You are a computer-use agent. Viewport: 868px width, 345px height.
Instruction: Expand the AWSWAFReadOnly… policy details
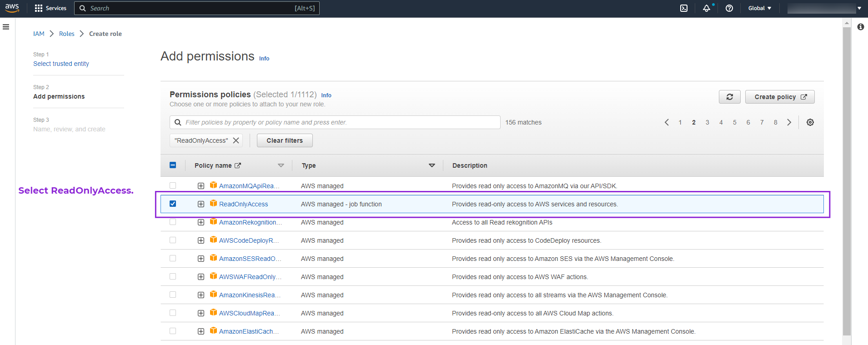click(201, 277)
